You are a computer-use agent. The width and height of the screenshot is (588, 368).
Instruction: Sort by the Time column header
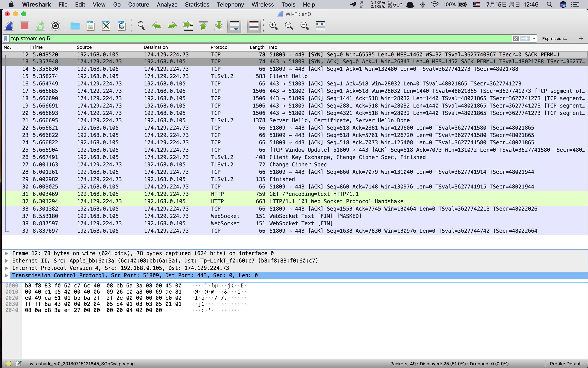coord(52,47)
